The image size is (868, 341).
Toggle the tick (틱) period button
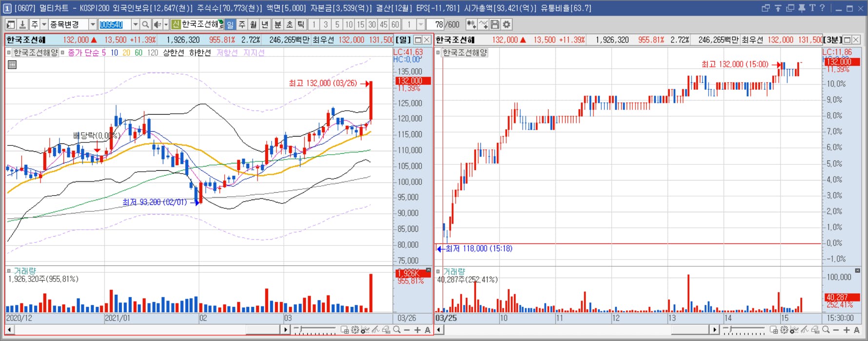(301, 24)
